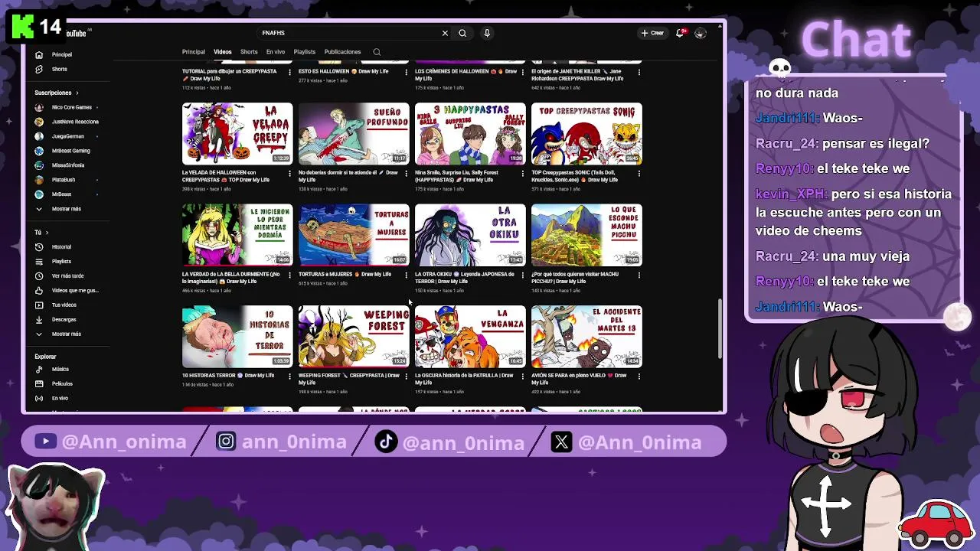Image resolution: width=980 pixels, height=551 pixels.
Task: Open JustNova Reacciona channel avatar
Action: [x=39, y=122]
